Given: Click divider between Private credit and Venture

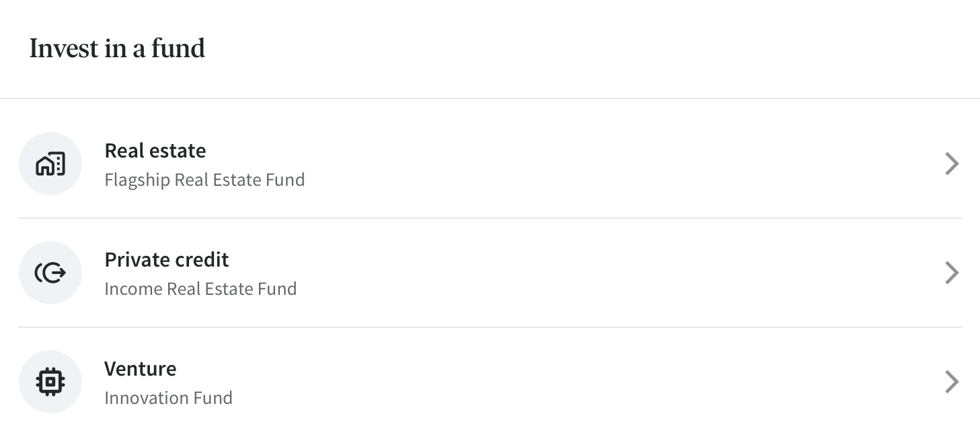Looking at the screenshot, I should pyautogui.click(x=490, y=327).
